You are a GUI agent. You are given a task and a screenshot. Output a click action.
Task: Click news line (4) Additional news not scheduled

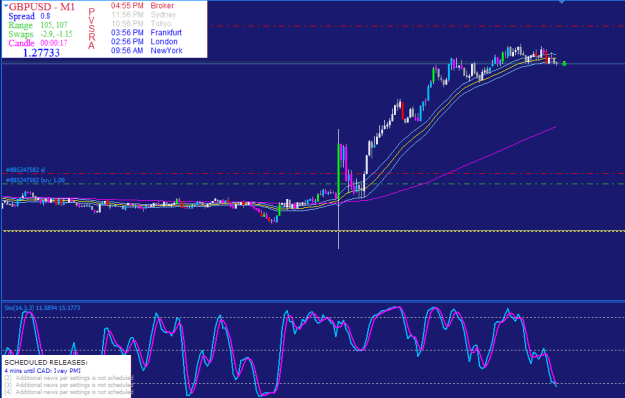69,392
